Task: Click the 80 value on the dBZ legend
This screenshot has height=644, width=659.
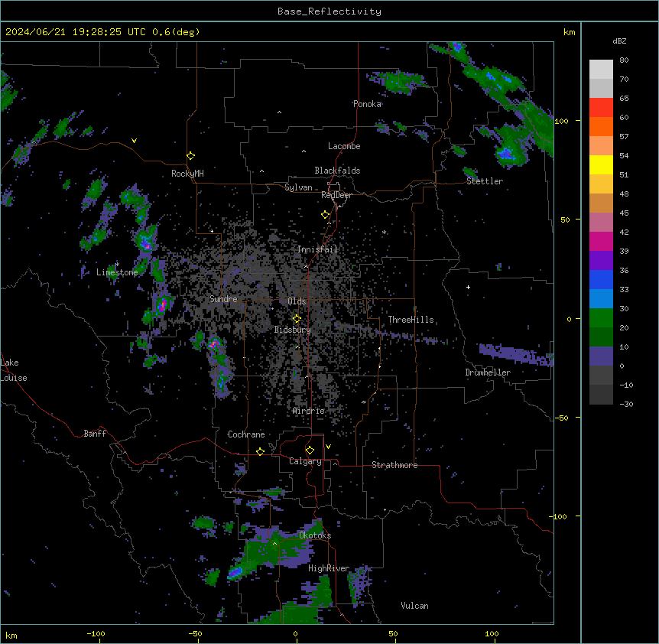Action: [x=624, y=60]
